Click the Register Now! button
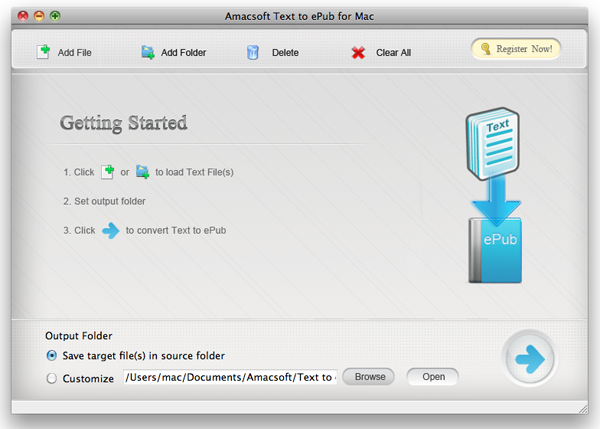 pyautogui.click(x=516, y=49)
